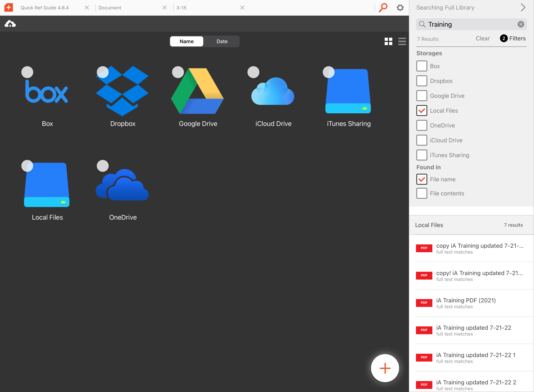This screenshot has height=392, width=534.
Task: Close the 3-15 tab
Action: click(x=242, y=8)
